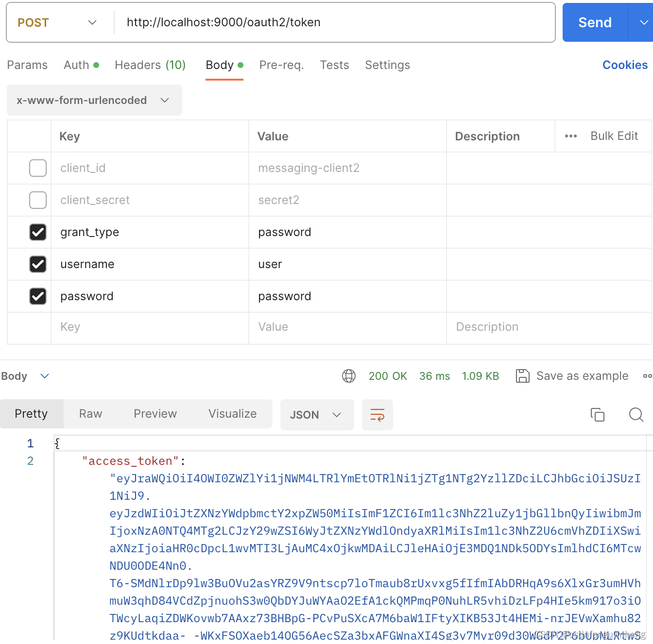This screenshot has height=644, width=653.
Task: Click the client_secret key cell
Action: 150,200
